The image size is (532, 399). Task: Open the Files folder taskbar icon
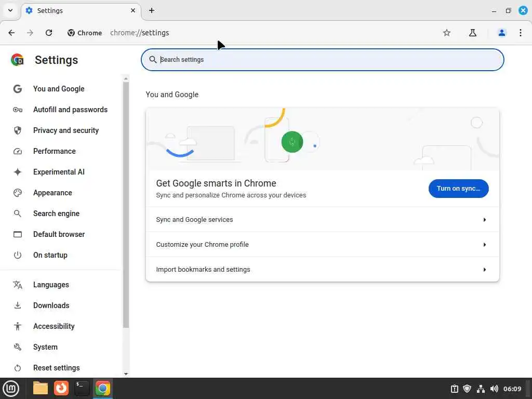click(41, 389)
